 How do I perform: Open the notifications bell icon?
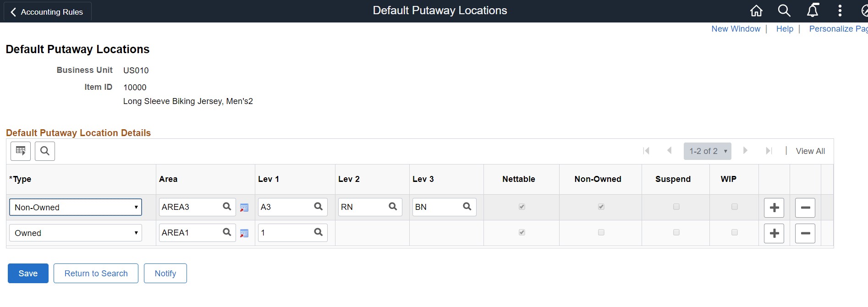[813, 11]
